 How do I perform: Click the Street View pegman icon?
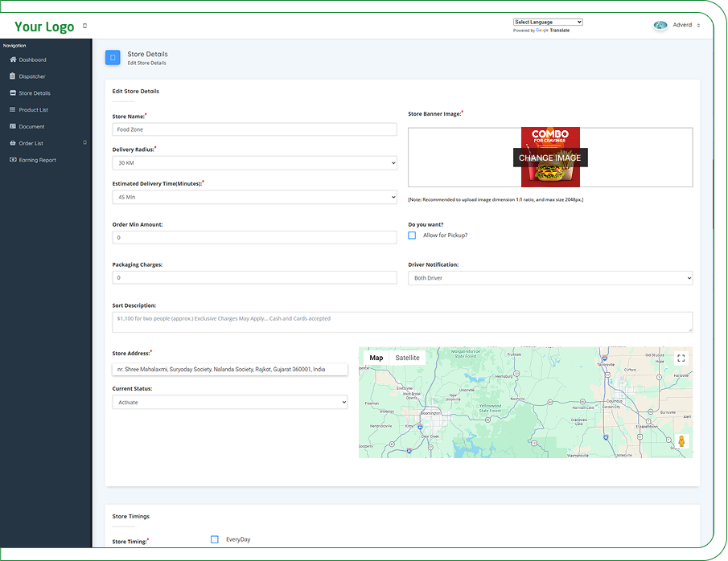point(681,440)
